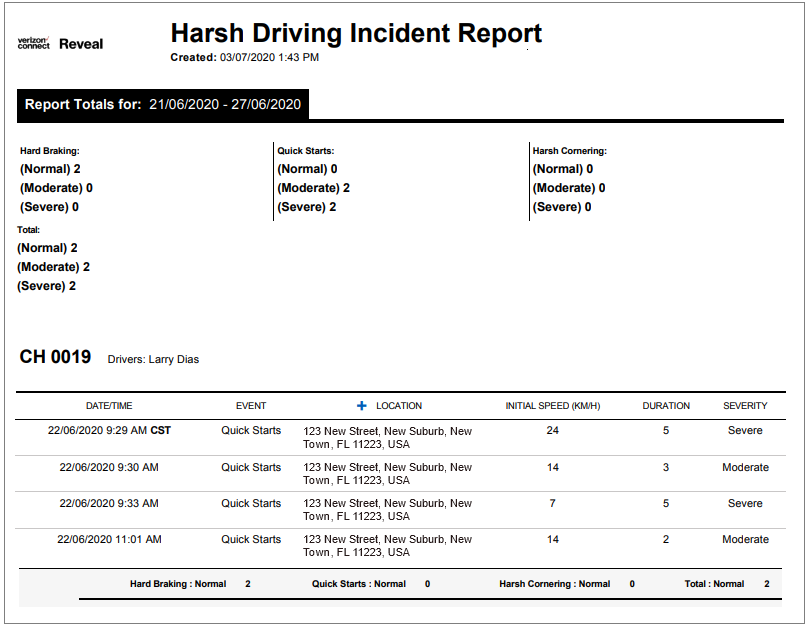The width and height of the screenshot is (809, 632).
Task: Click Moderate severity in the 11:01 AM row
Action: point(745,540)
